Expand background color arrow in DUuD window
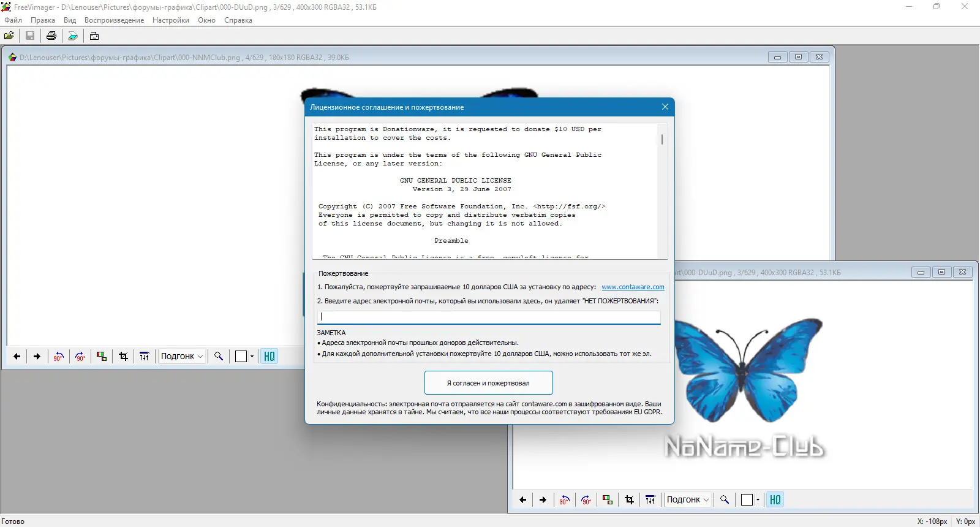This screenshot has width=980, height=527. 758,500
